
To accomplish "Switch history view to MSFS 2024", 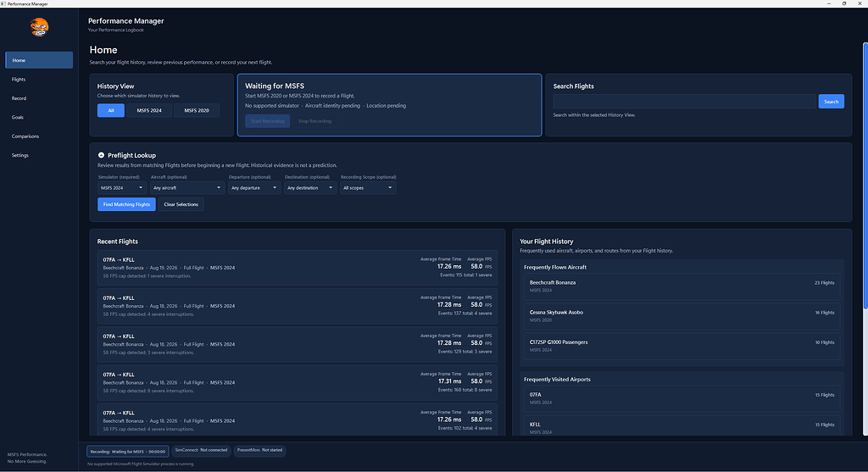I will 149,111.
